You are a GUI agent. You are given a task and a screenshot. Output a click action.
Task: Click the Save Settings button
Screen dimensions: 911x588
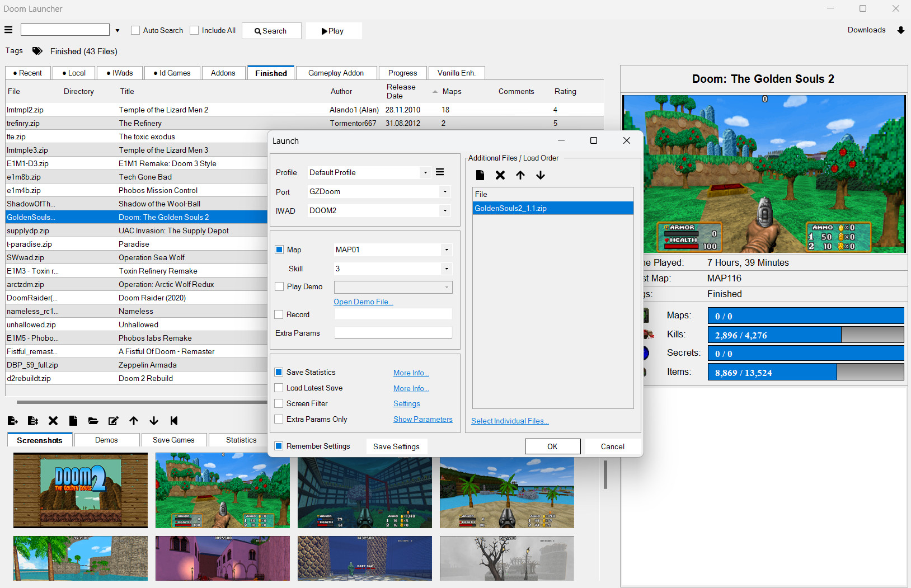pos(396,446)
